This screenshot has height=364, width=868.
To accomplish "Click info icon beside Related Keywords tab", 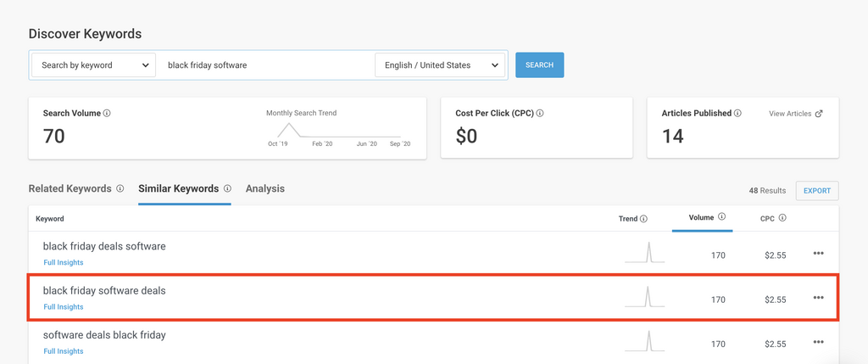I will (120, 189).
